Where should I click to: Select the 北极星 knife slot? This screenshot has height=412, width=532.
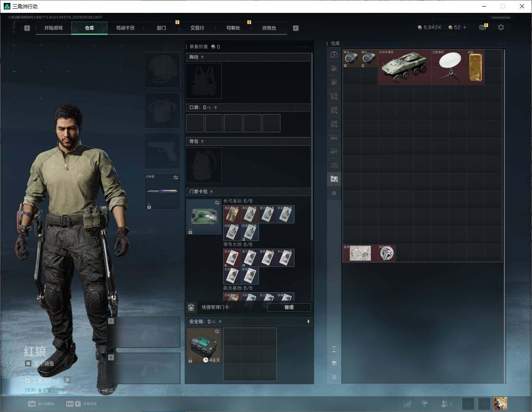coord(162,191)
